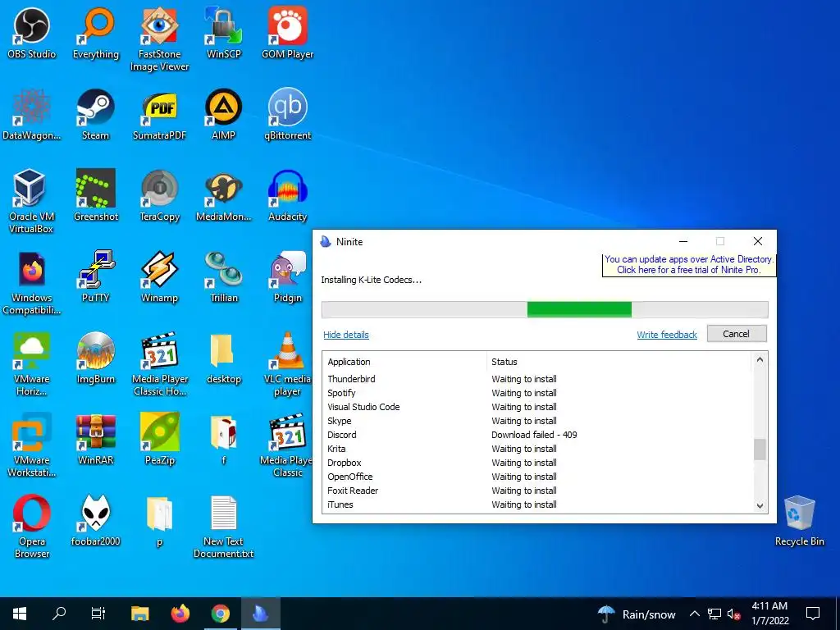Show hidden tray icons chevron
This screenshot has height=630, width=840.
click(694, 614)
